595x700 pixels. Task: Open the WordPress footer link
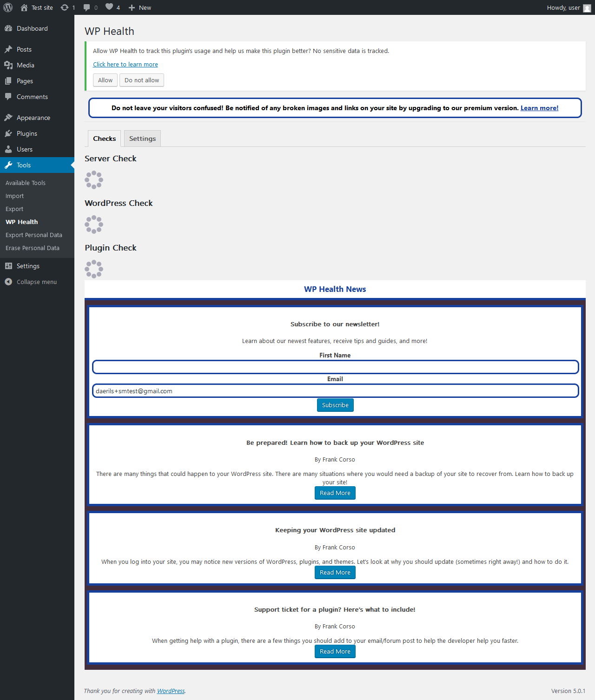(171, 691)
